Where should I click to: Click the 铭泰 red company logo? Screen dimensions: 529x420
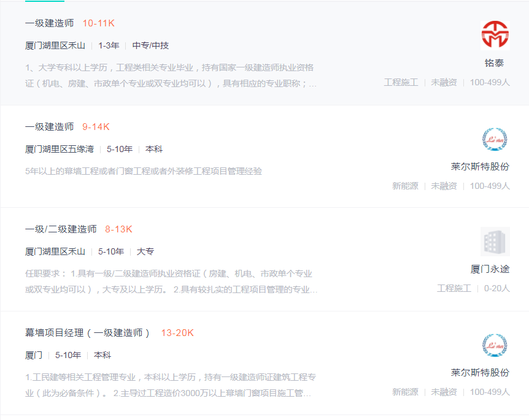[495, 34]
